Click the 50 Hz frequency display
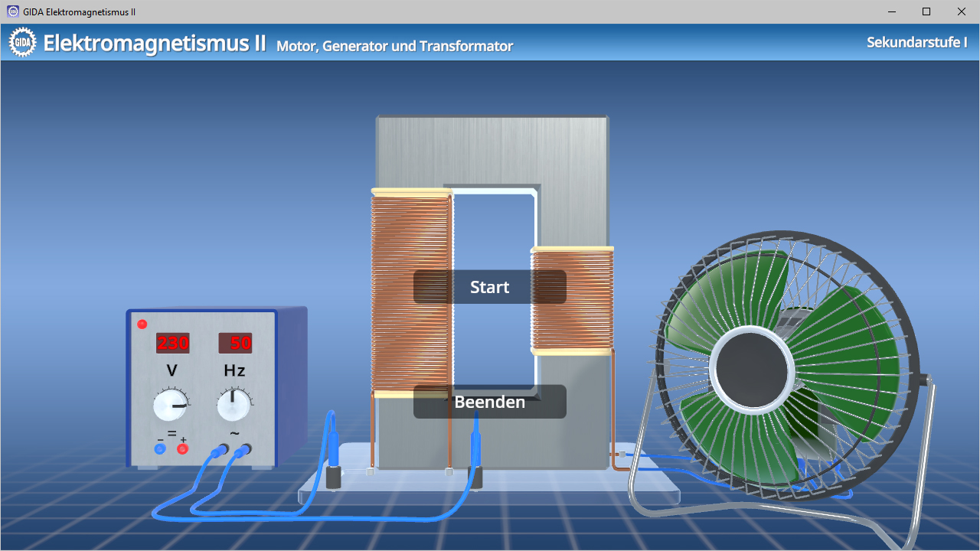980x551 pixels. pyautogui.click(x=236, y=343)
